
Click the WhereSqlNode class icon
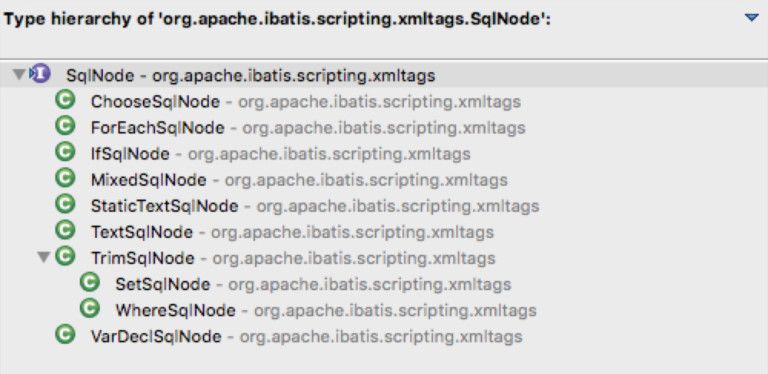click(x=90, y=308)
